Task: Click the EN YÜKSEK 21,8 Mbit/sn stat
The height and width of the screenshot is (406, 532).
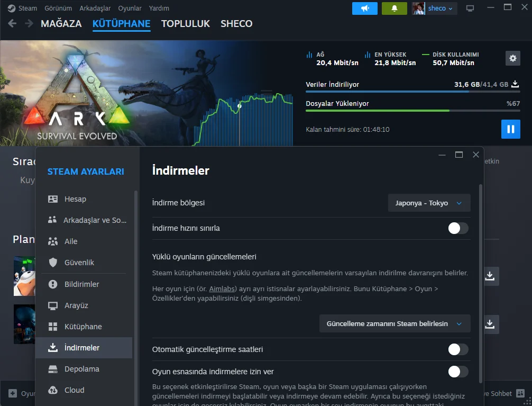Action: 390,58
